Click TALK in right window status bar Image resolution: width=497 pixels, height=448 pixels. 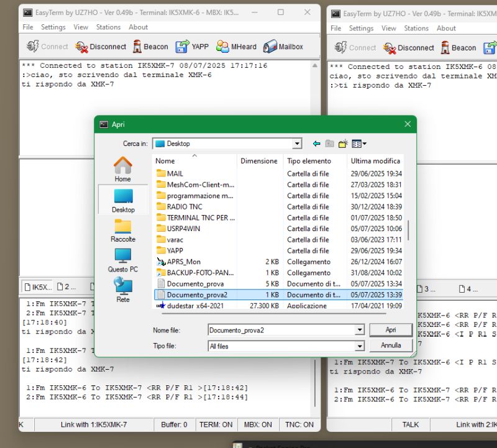tap(411, 424)
